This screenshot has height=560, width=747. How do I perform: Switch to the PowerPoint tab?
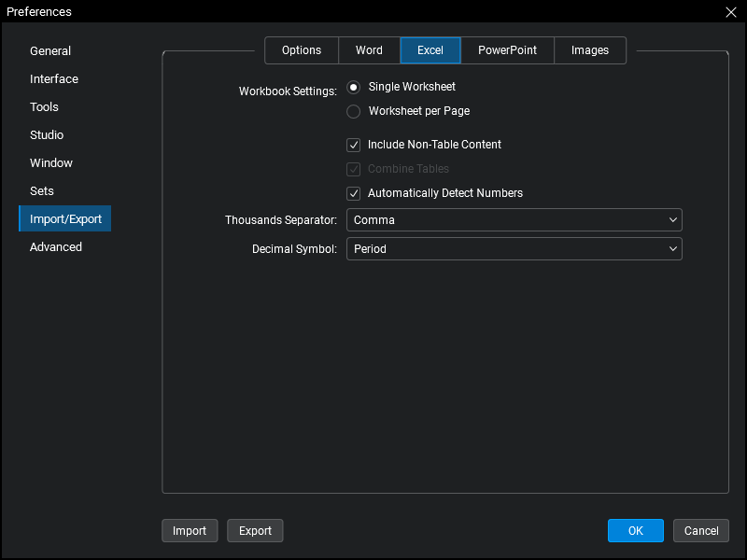coord(507,50)
